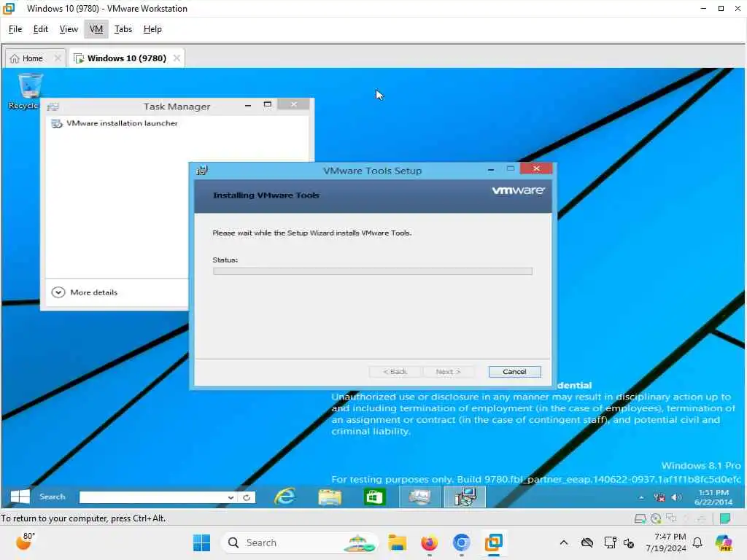
Task: Click the guest volume speaker icon
Action: (x=676, y=497)
